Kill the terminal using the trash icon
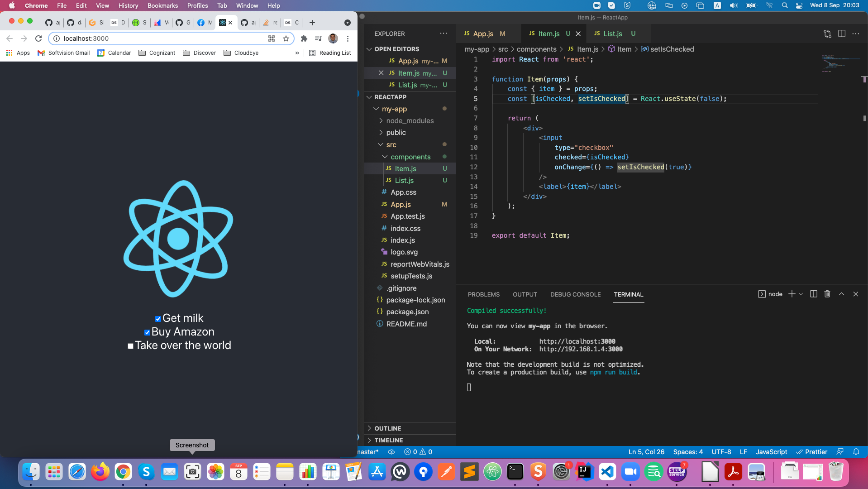This screenshot has width=868, height=489. pyautogui.click(x=827, y=294)
